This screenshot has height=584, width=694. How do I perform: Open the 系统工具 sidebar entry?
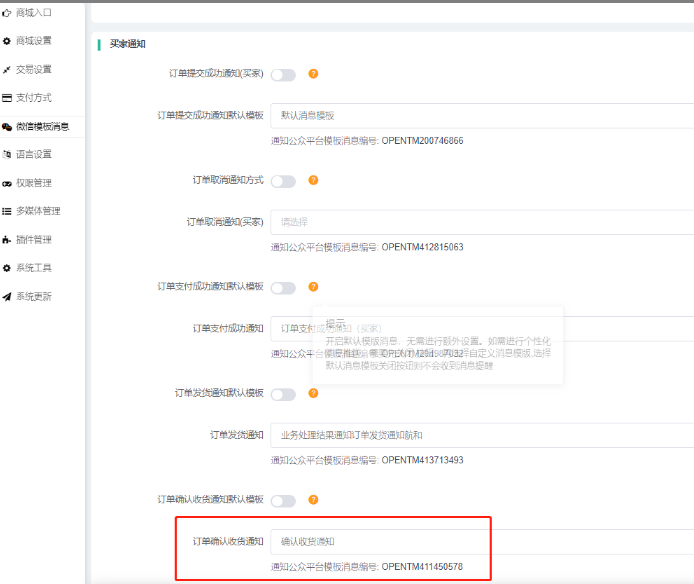pyautogui.click(x=34, y=268)
